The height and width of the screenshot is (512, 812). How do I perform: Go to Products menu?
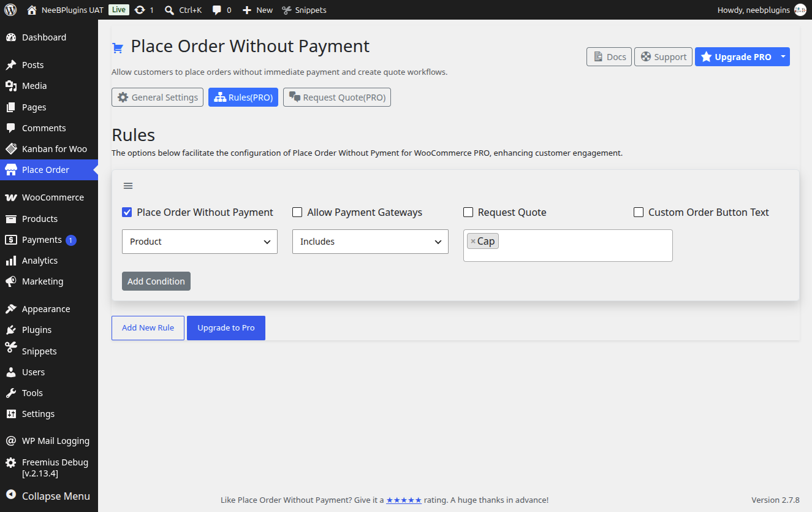49,219
